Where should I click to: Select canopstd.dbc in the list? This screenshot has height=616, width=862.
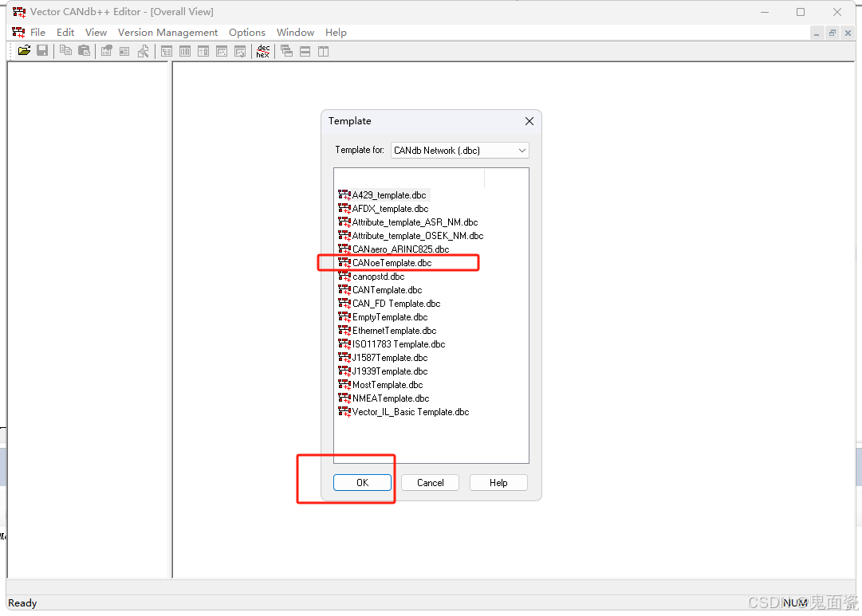pos(372,277)
